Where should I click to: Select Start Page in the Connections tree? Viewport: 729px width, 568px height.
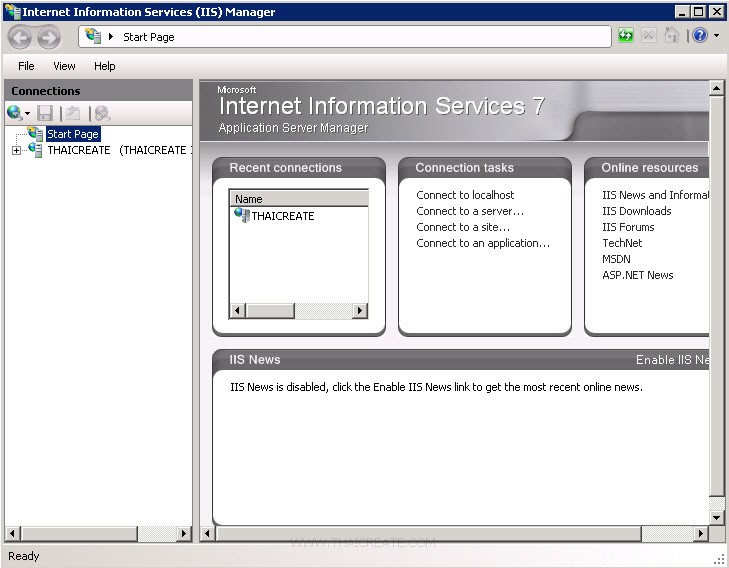click(x=73, y=134)
